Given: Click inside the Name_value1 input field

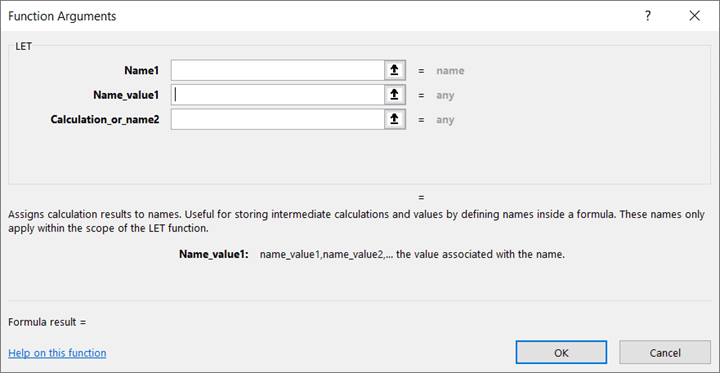Looking at the screenshot, I should 278,95.
